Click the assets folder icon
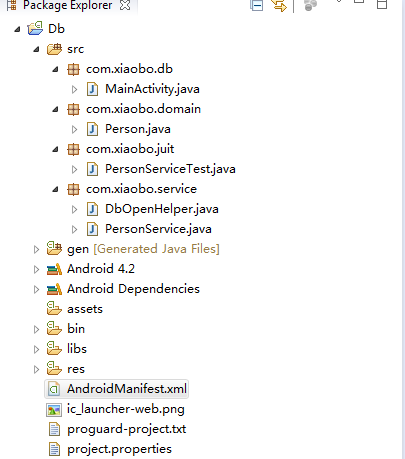The width and height of the screenshot is (405, 459). (54, 308)
